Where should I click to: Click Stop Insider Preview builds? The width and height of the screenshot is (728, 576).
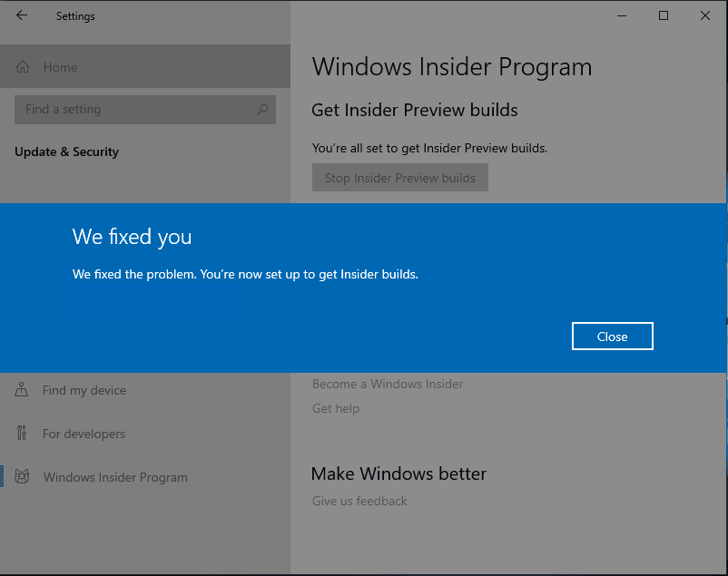pyautogui.click(x=399, y=177)
